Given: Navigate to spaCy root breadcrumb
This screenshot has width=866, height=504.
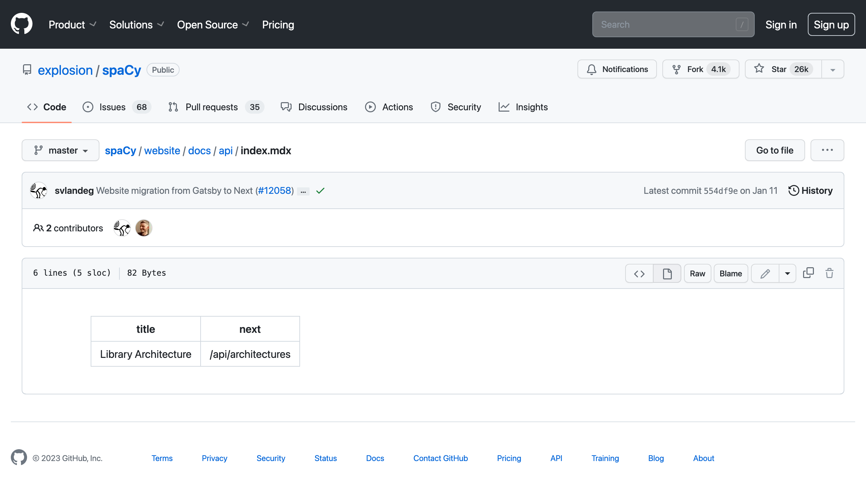Looking at the screenshot, I should coord(120,151).
